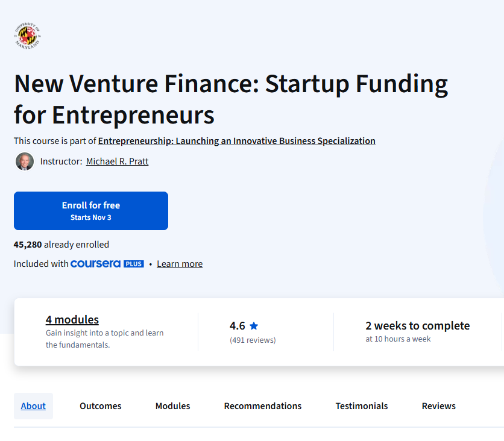This screenshot has height=441, width=504.
Task: Click the 2 weeks to complete text
Action: (x=417, y=326)
